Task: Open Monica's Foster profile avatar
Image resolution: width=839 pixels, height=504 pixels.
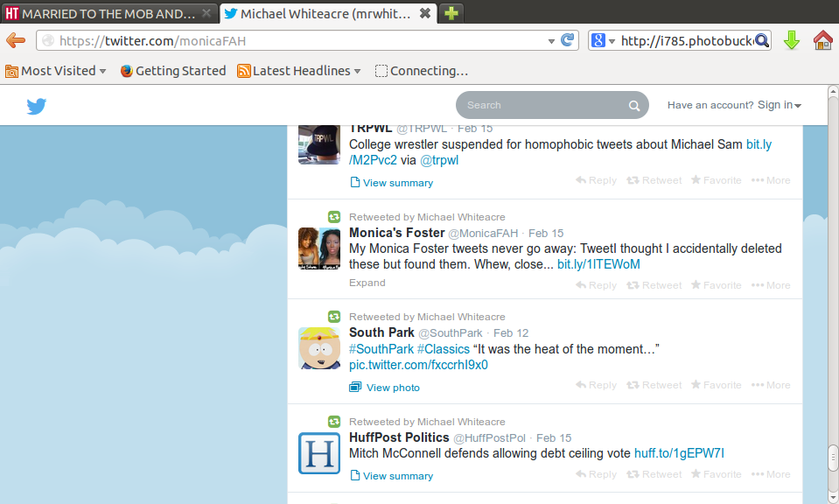Action: coord(319,248)
